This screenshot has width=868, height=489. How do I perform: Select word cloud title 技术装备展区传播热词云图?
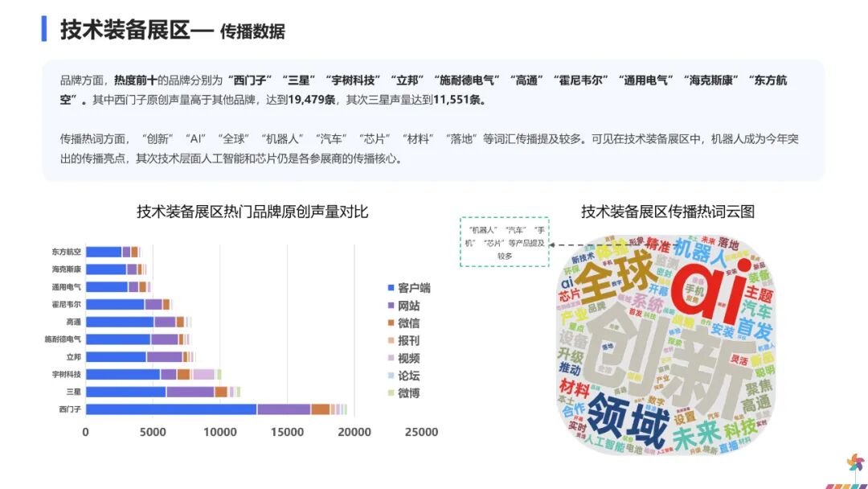(668, 212)
